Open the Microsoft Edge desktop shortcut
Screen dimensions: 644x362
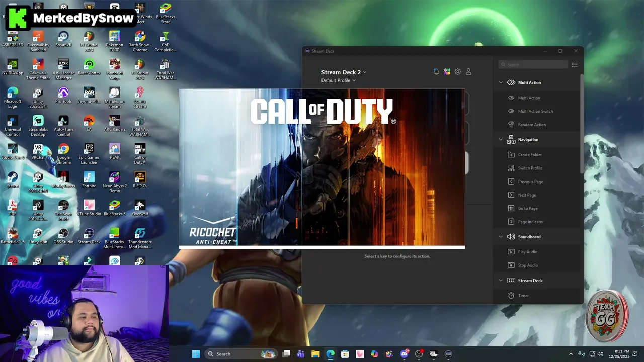(13, 98)
